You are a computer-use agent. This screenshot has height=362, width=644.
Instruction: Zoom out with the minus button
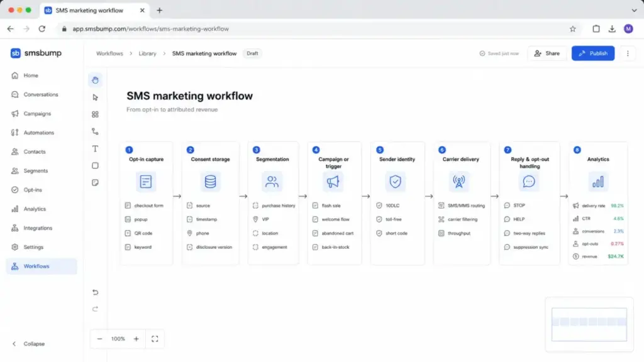click(99, 339)
